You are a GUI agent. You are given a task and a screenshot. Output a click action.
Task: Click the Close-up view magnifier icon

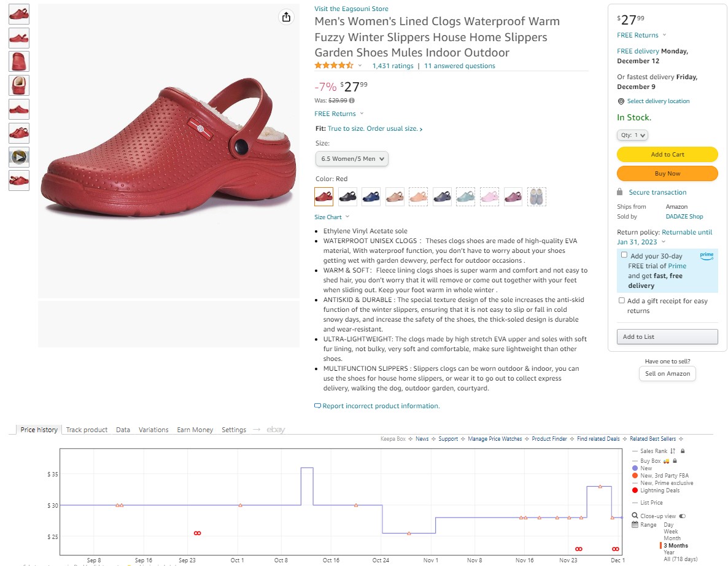pyautogui.click(x=635, y=516)
